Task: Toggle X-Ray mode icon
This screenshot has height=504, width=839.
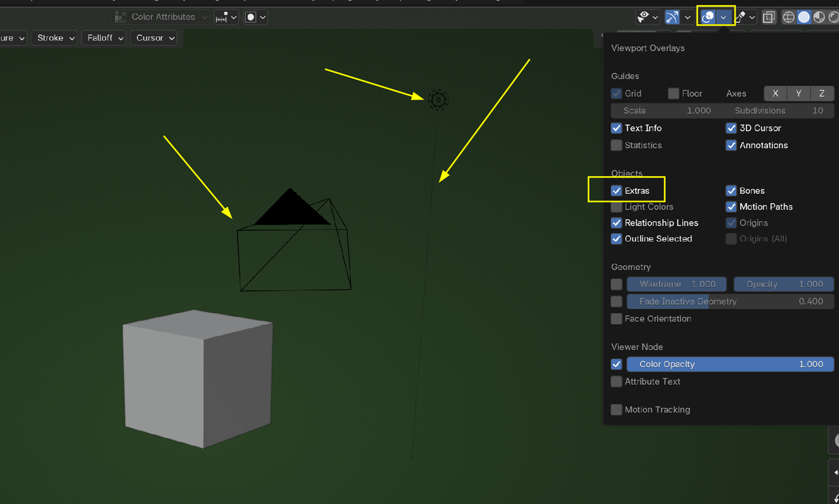Action: 769,17
